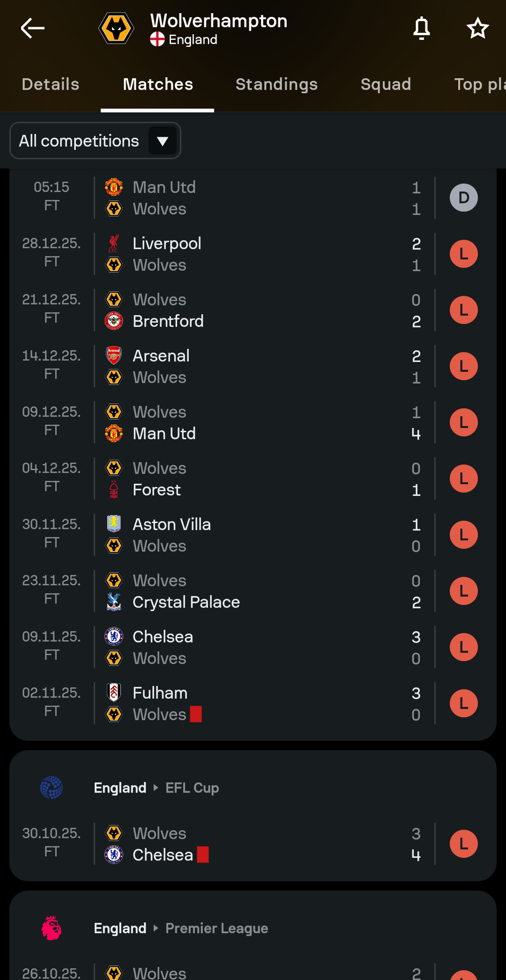Open the Wolves vs Forest match row
The width and height of the screenshot is (506, 980).
[x=253, y=479]
